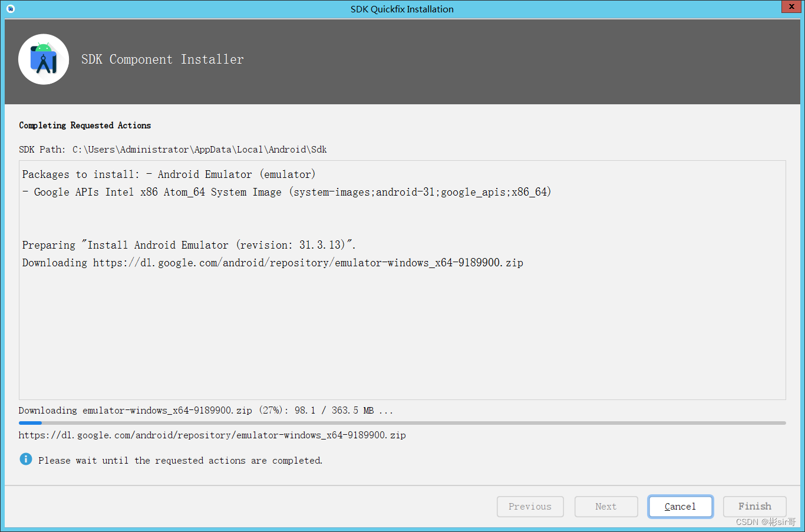Click the disabled Next button

[606, 507]
